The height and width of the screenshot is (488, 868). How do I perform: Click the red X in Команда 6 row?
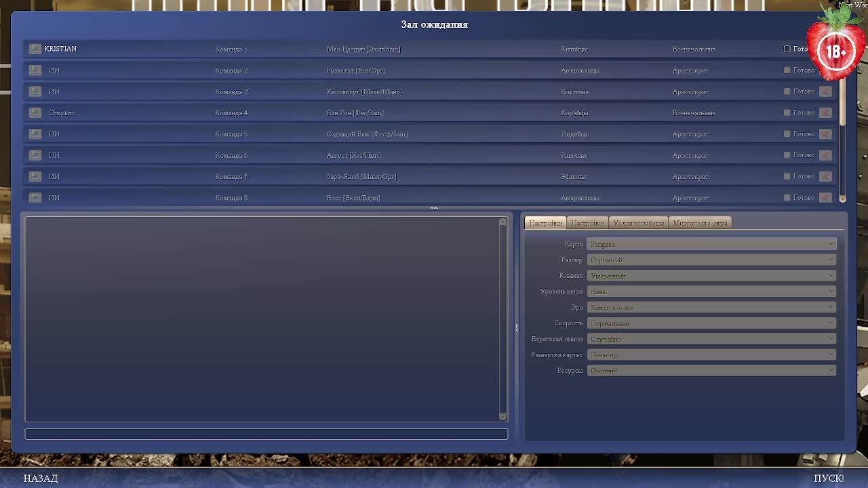[825, 155]
